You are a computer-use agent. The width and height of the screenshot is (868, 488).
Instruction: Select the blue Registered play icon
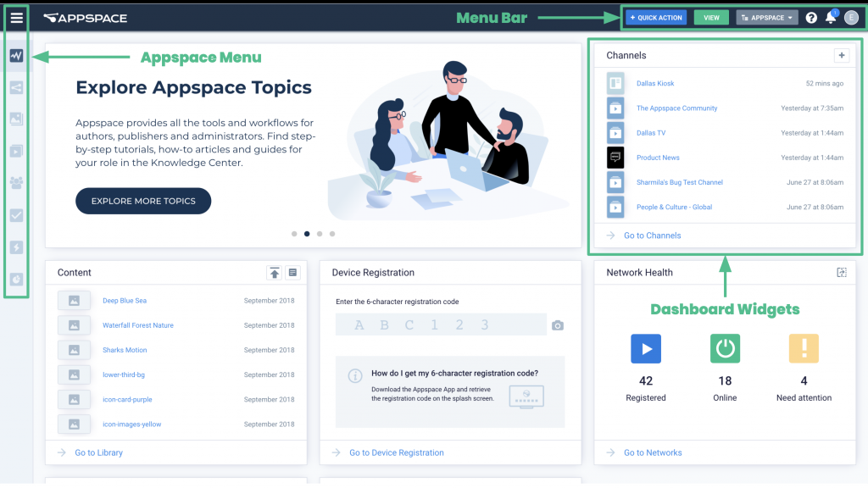[x=645, y=348]
